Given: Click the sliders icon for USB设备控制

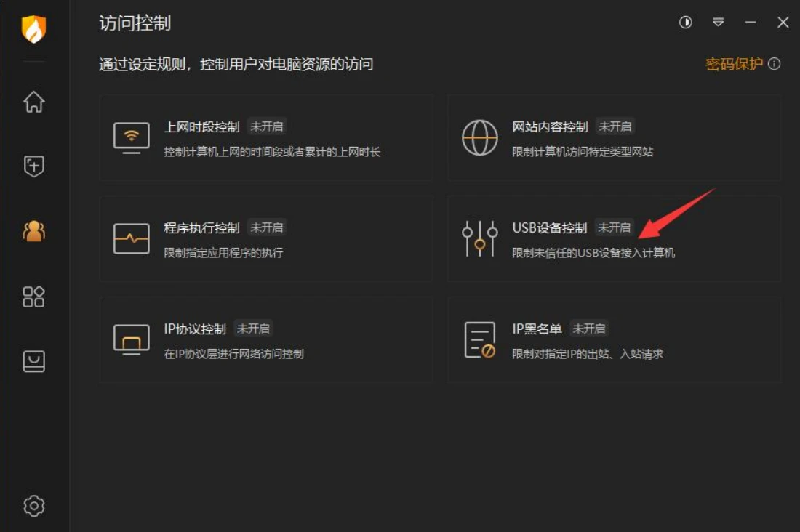Looking at the screenshot, I should click(479, 238).
